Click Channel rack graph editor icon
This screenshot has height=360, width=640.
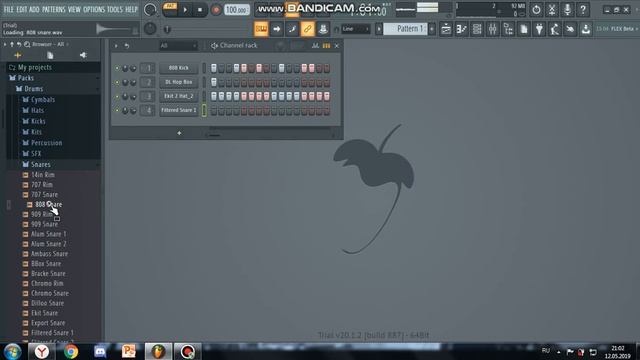click(x=315, y=46)
